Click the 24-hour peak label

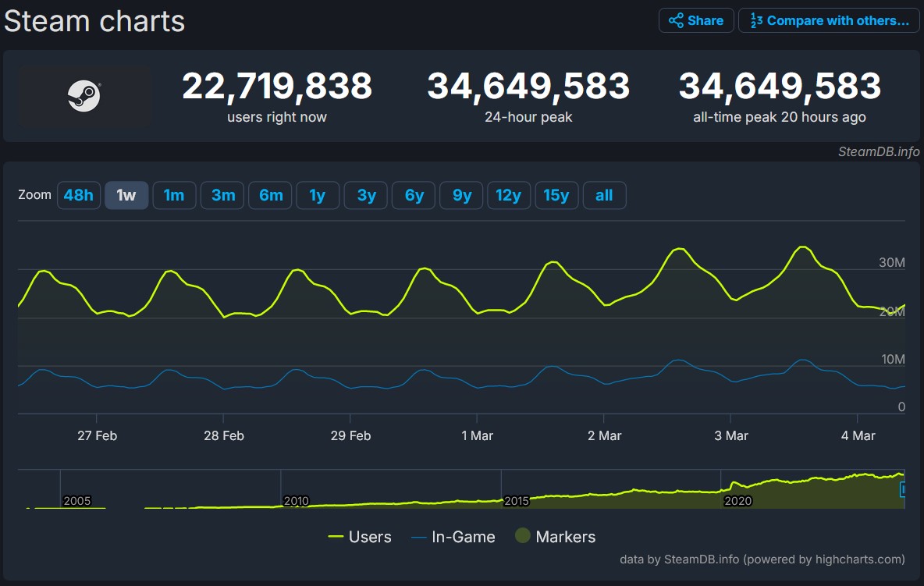pyautogui.click(x=528, y=117)
